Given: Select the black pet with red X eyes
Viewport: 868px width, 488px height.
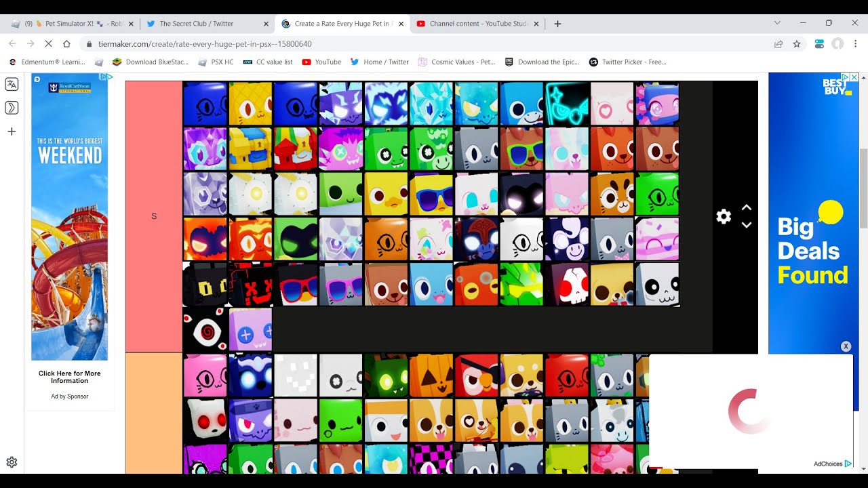Looking at the screenshot, I should [250, 285].
